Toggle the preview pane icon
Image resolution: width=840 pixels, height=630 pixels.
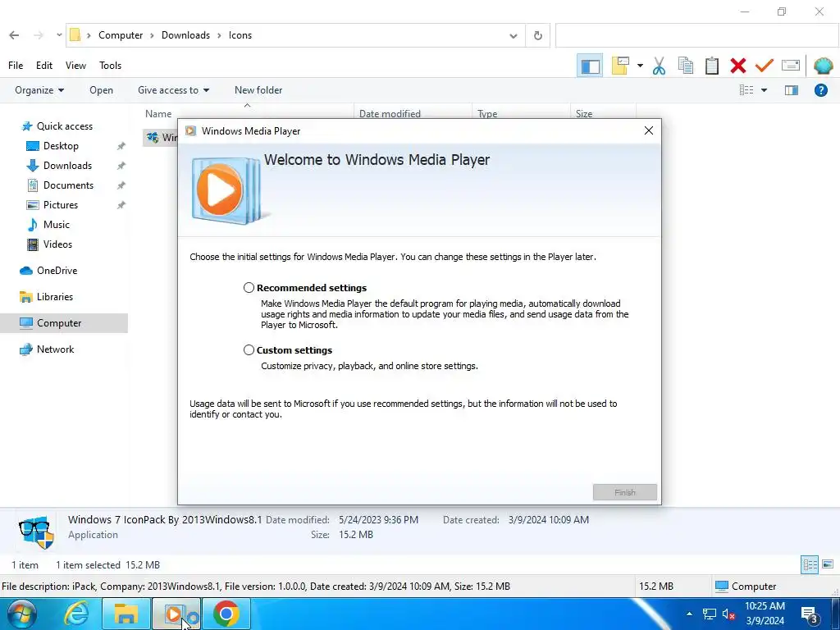coord(792,90)
